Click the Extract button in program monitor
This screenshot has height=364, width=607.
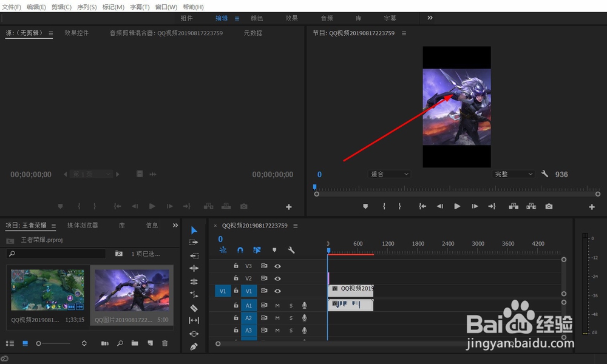coord(531,206)
